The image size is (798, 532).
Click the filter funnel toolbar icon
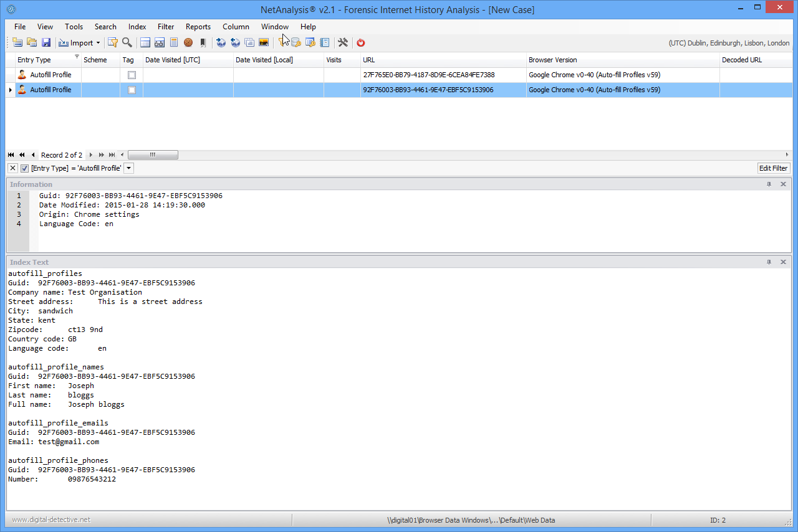point(113,42)
